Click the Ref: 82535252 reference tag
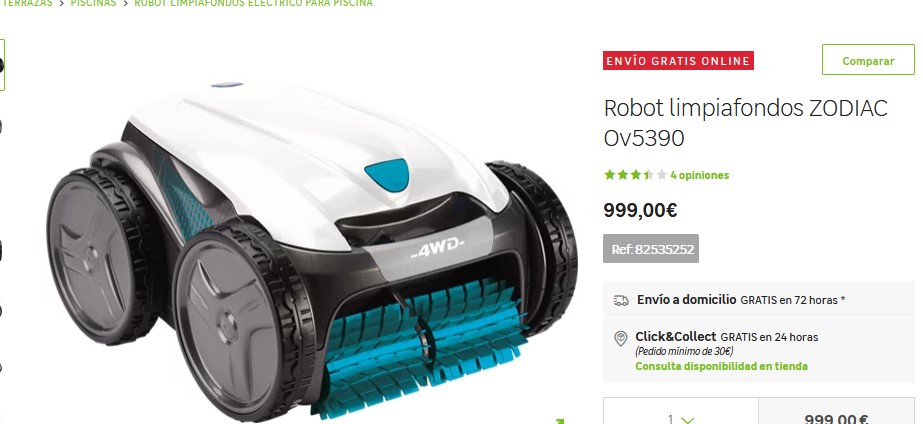The height and width of the screenshot is (424, 923). coord(650,249)
